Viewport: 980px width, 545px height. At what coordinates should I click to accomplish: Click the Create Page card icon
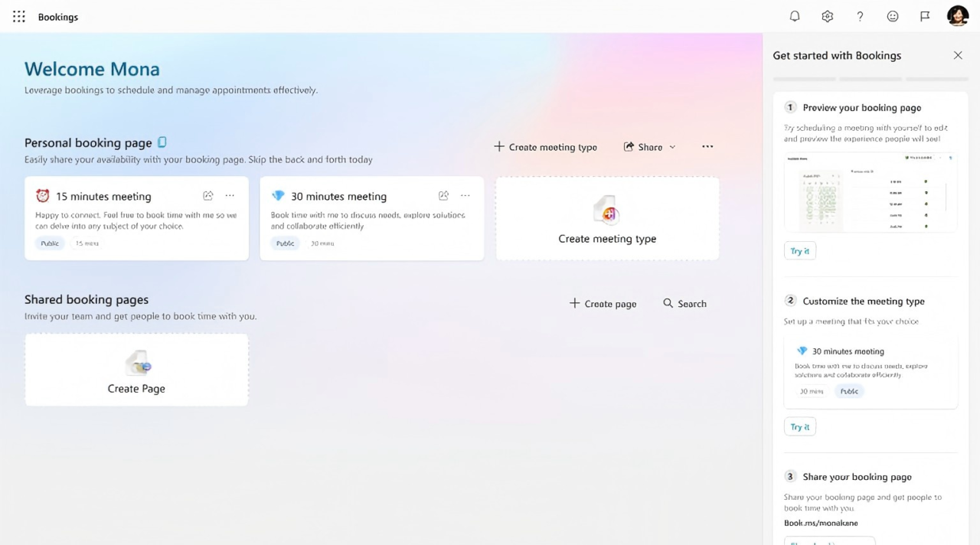click(137, 363)
